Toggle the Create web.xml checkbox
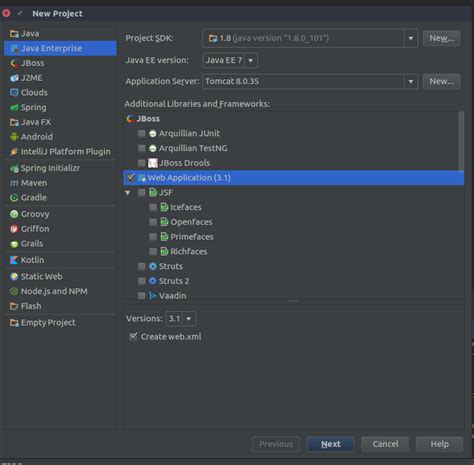Viewport: 474px width, 465px height. [133, 336]
